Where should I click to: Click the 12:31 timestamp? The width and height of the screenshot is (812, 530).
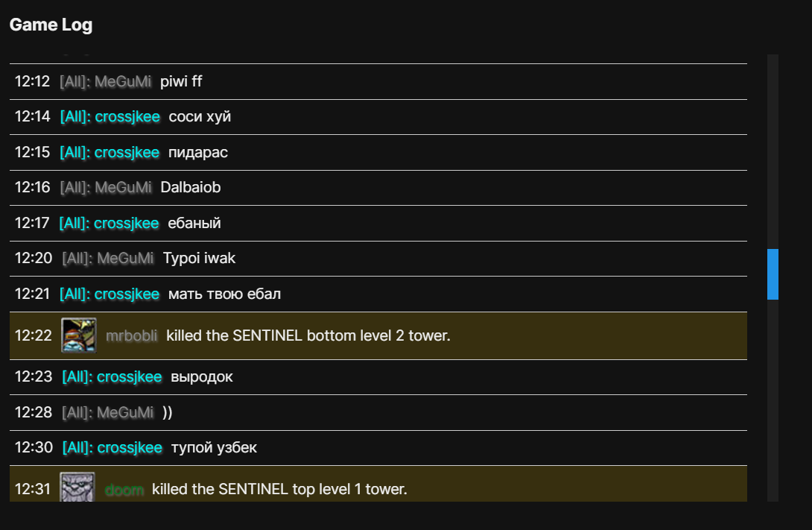pos(33,490)
